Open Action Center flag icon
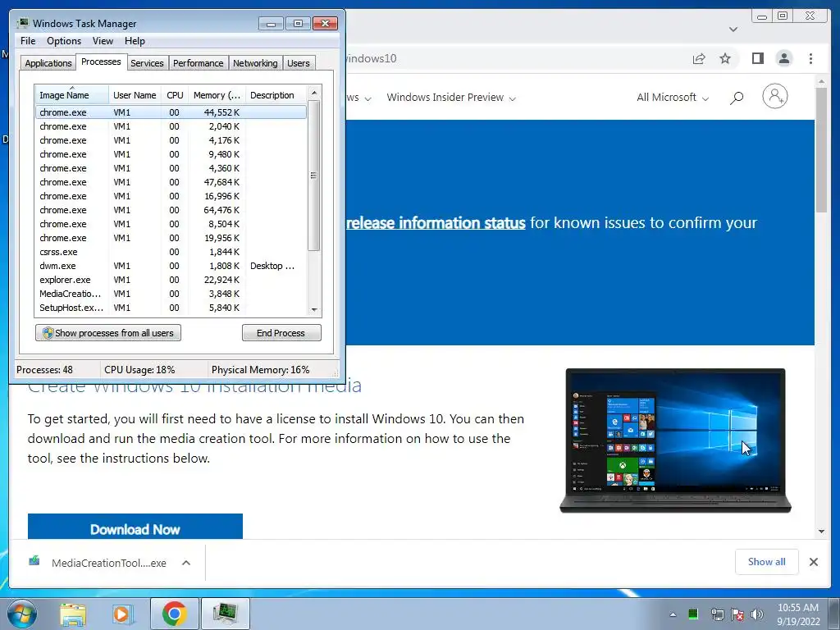Image resolution: width=840 pixels, height=630 pixels. point(737,614)
